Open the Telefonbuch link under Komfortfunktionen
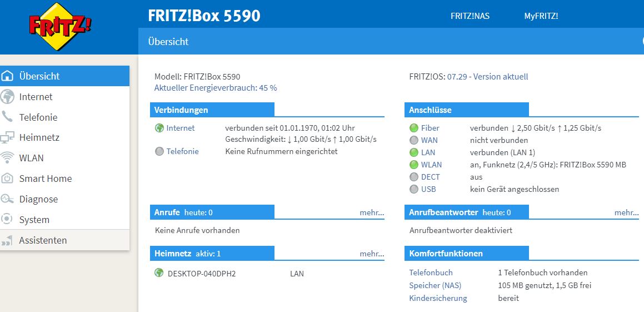644x312 pixels. point(431,273)
